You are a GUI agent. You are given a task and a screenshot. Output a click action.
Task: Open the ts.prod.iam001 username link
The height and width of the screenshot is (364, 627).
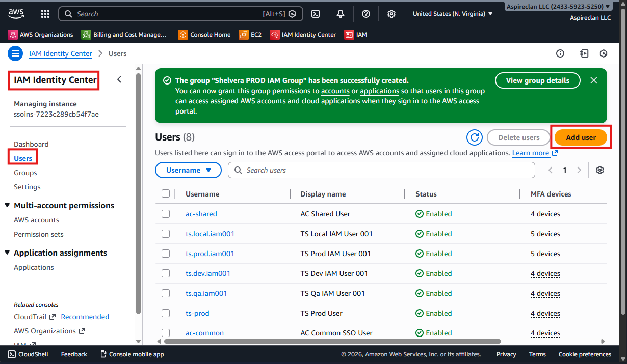pyautogui.click(x=210, y=254)
